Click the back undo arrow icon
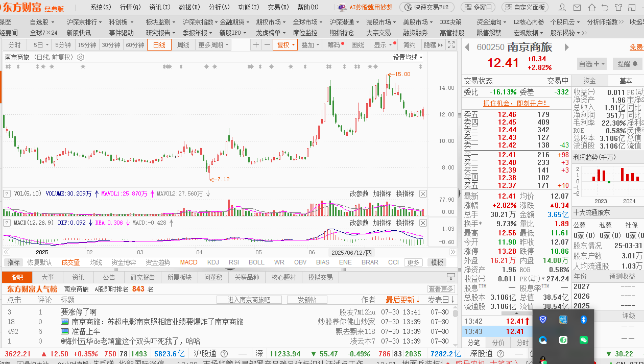Screen dimensions: 644x364 tap(605, 7)
